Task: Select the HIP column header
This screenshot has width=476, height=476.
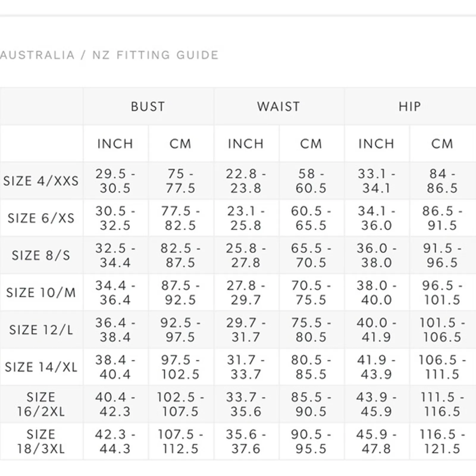Action: (x=410, y=107)
